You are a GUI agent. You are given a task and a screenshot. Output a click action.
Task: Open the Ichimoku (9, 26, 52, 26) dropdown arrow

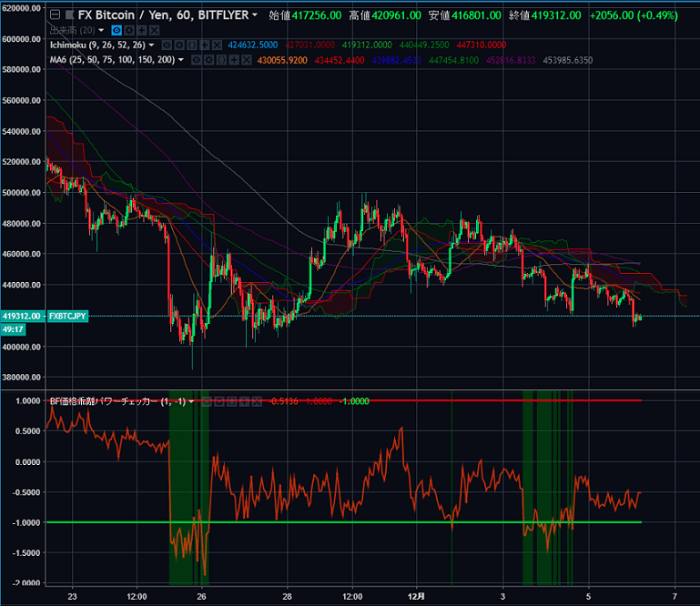[x=151, y=45]
